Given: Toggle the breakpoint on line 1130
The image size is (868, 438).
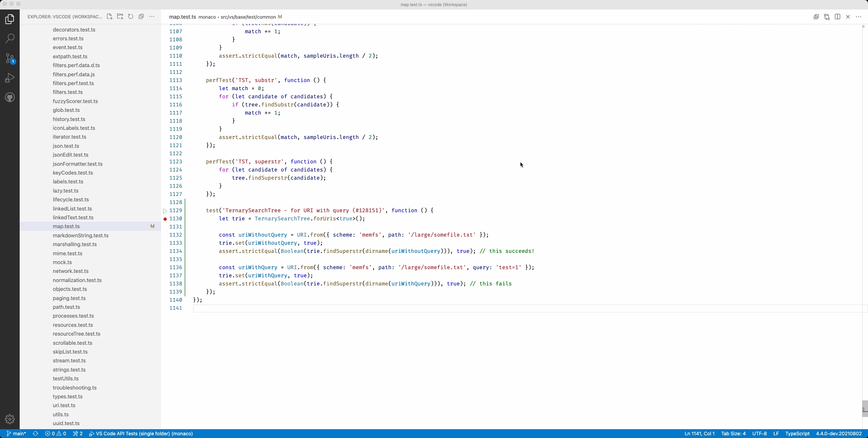Looking at the screenshot, I should 165,219.
